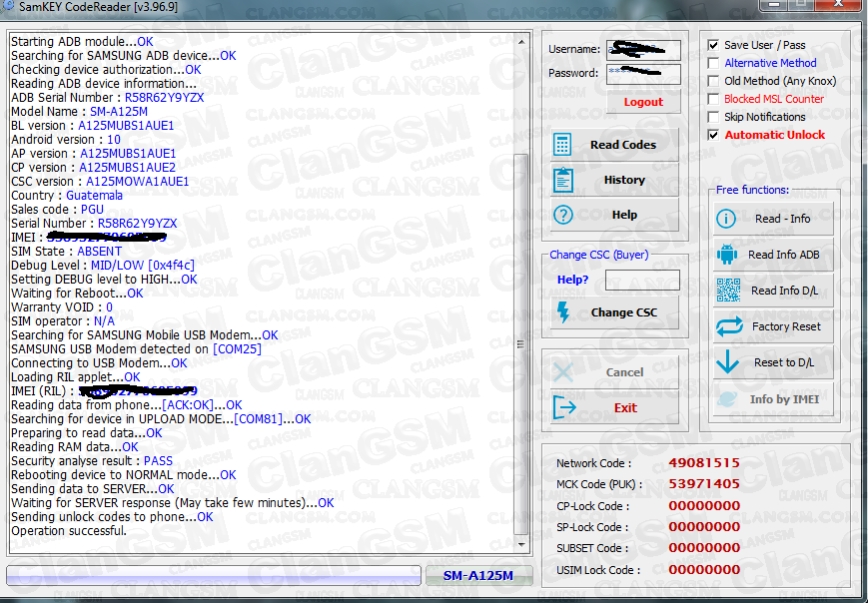Open History via its clipboard icon

point(563,180)
